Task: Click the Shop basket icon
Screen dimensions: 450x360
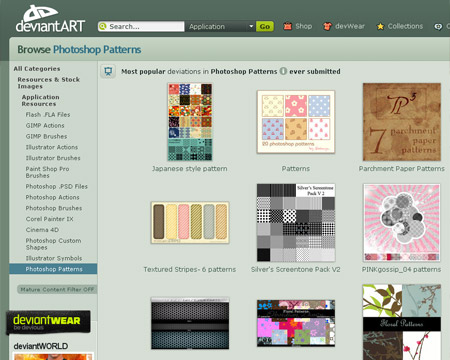Action: (x=287, y=26)
